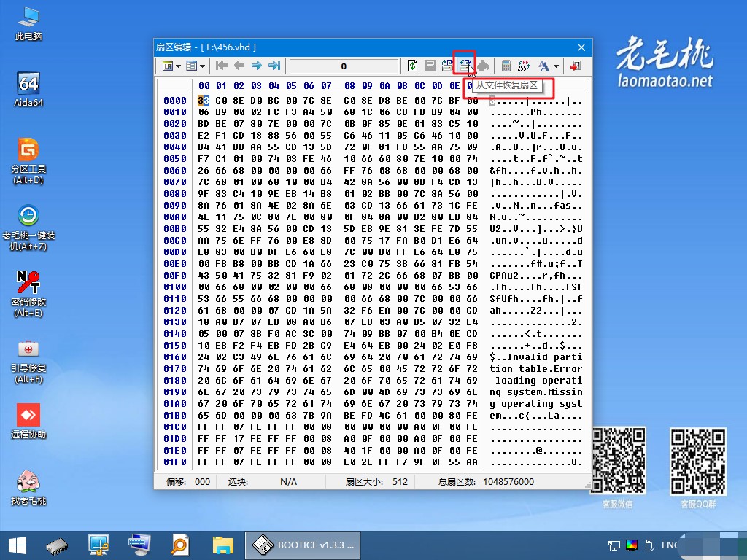
Task: Click column header 08 in hex grid
Action: (x=349, y=86)
